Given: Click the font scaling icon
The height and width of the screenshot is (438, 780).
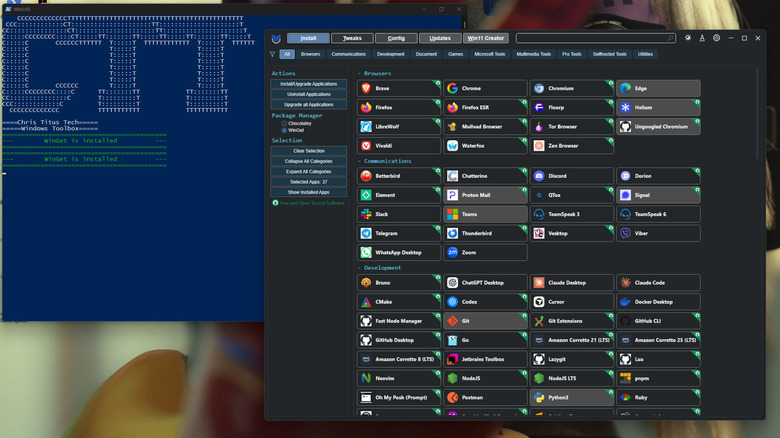Looking at the screenshot, I should 702,38.
